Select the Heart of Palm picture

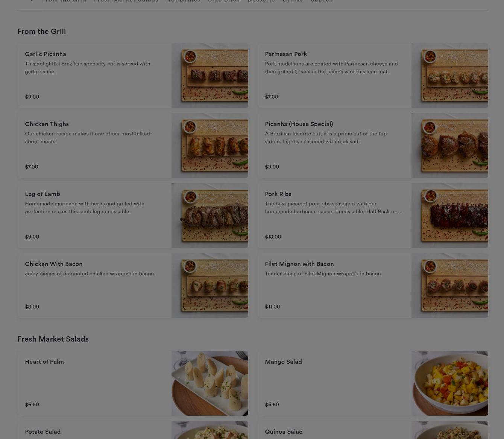coord(210,383)
